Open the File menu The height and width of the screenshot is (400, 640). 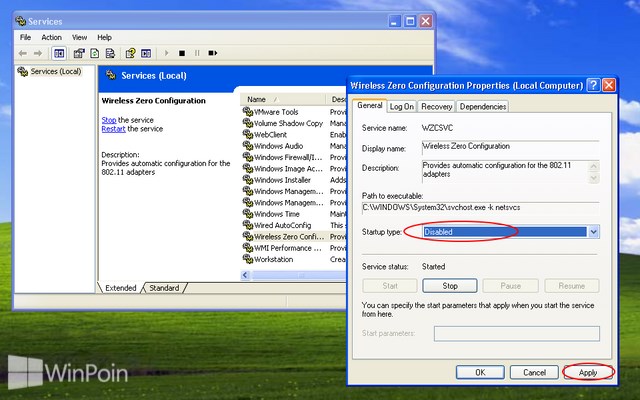(x=25, y=37)
